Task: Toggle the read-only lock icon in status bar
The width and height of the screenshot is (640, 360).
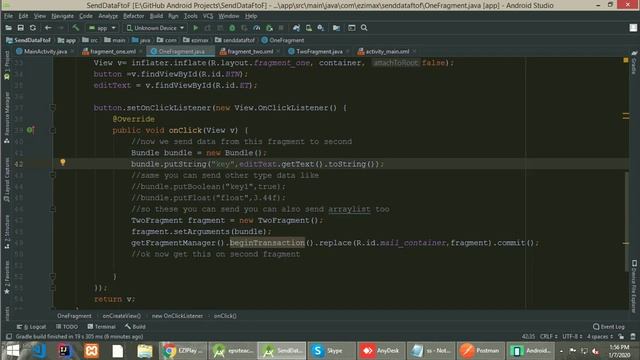Action: click(621, 337)
